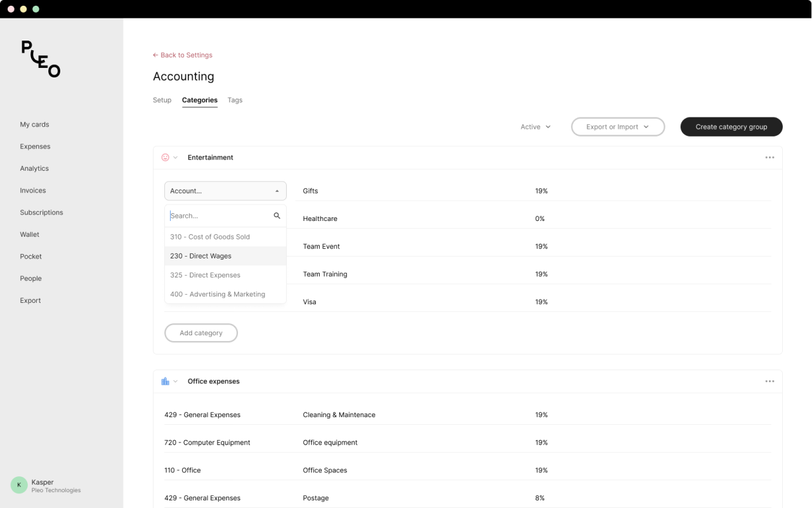Click Kasper's green avatar icon

pyautogui.click(x=19, y=485)
